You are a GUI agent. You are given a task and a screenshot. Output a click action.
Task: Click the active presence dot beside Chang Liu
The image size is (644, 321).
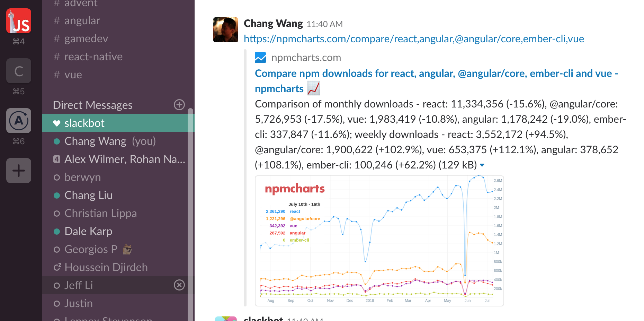point(57,195)
